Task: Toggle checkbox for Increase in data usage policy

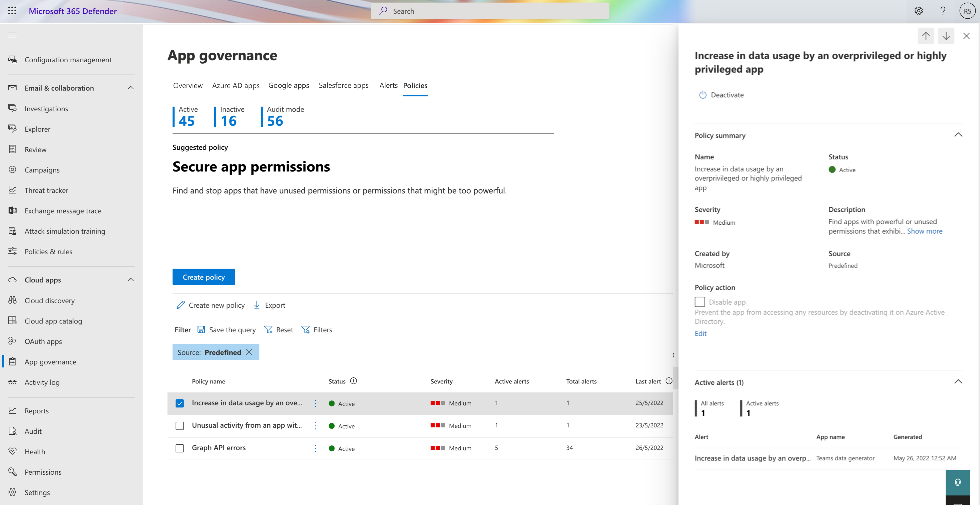Action: pos(180,403)
